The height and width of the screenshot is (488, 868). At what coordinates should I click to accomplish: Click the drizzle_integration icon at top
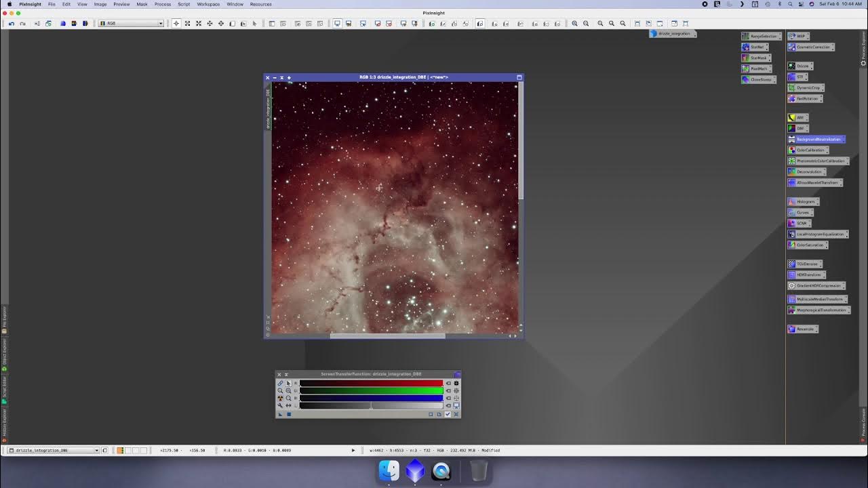[x=673, y=33]
